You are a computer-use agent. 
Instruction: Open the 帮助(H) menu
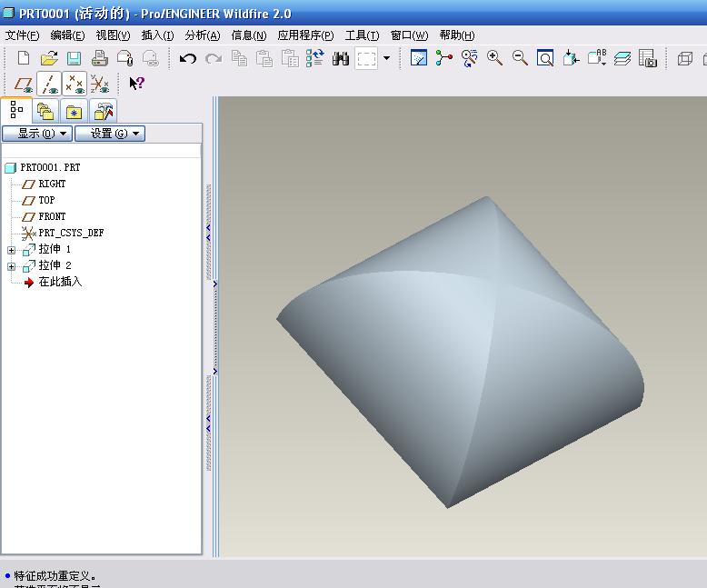(457, 35)
